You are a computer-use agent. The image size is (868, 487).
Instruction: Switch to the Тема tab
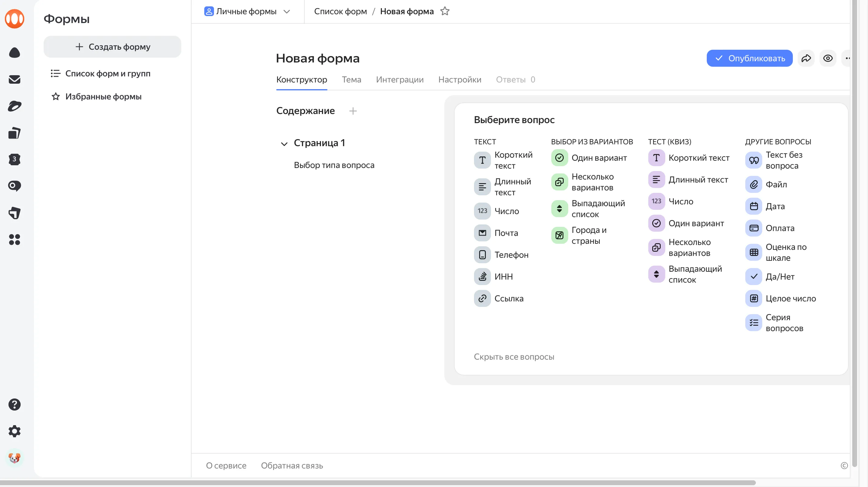(x=351, y=79)
